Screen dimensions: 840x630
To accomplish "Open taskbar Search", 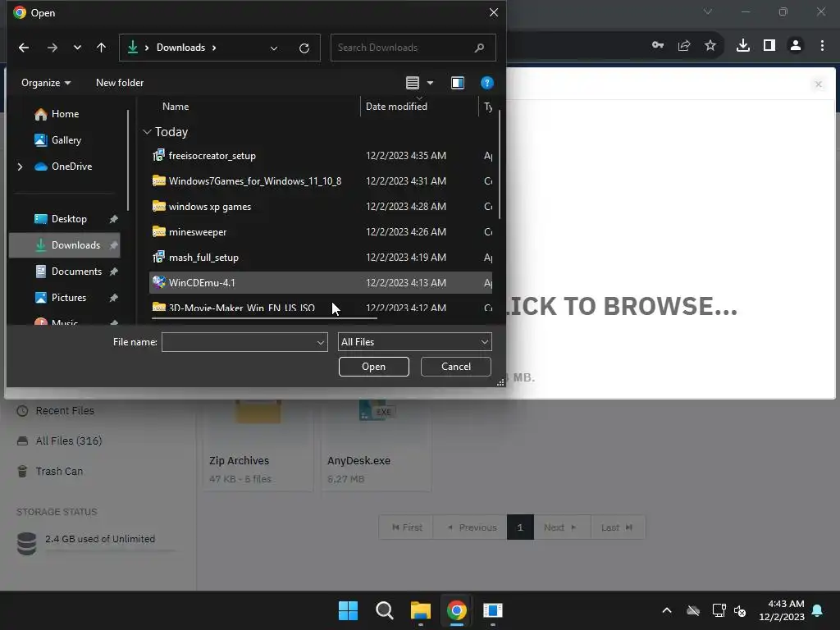I will pyautogui.click(x=384, y=610).
